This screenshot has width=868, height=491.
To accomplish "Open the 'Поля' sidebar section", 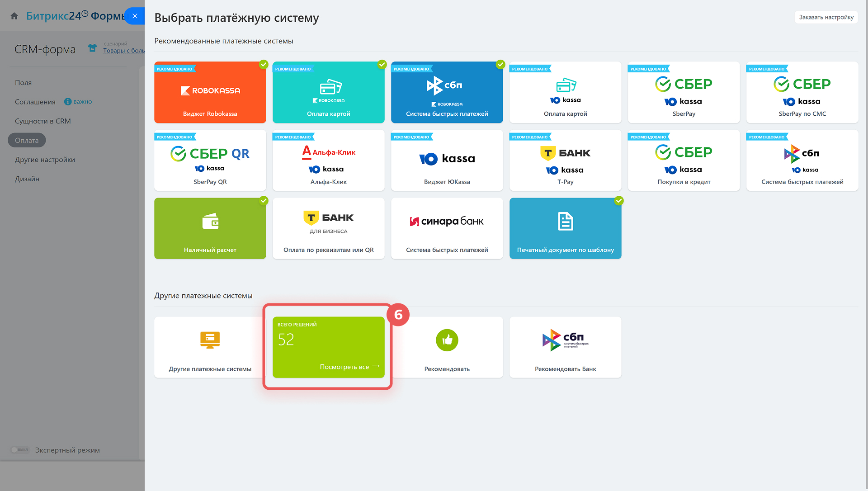I will pyautogui.click(x=23, y=83).
